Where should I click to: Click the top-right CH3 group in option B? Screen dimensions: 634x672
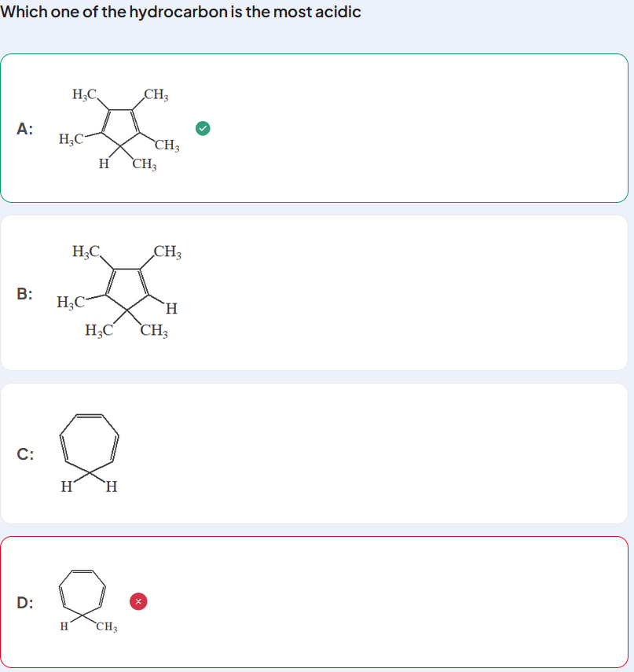(167, 252)
